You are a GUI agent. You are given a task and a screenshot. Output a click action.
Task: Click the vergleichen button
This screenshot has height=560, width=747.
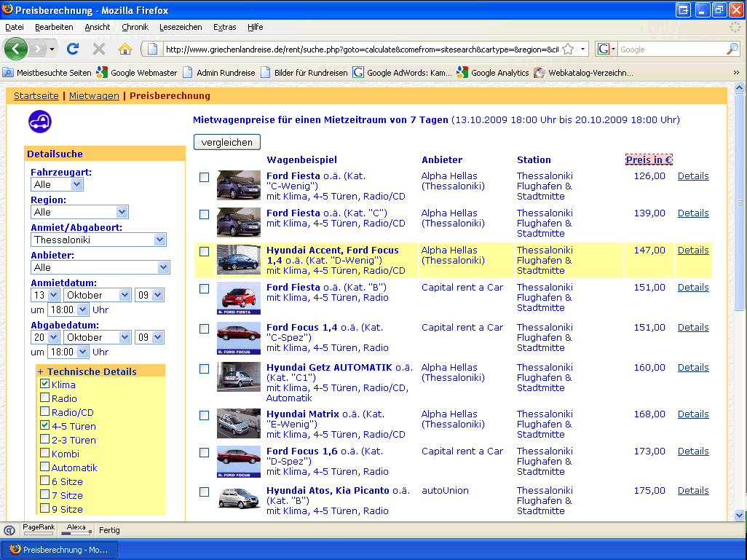[226, 142]
